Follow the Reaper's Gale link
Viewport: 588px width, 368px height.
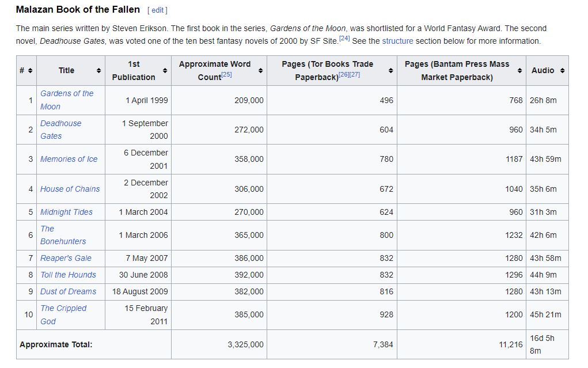pos(66,258)
